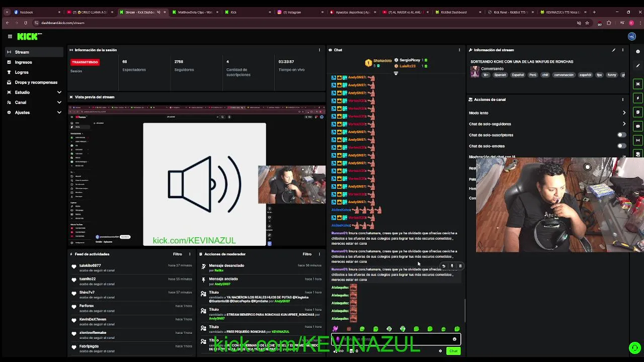Click the user avatar in top right

[x=632, y=36]
